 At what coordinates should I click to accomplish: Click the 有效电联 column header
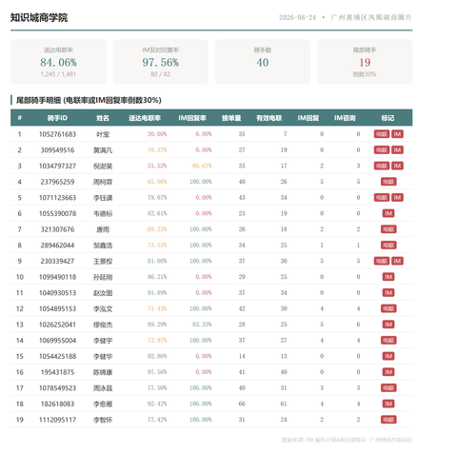click(269, 118)
